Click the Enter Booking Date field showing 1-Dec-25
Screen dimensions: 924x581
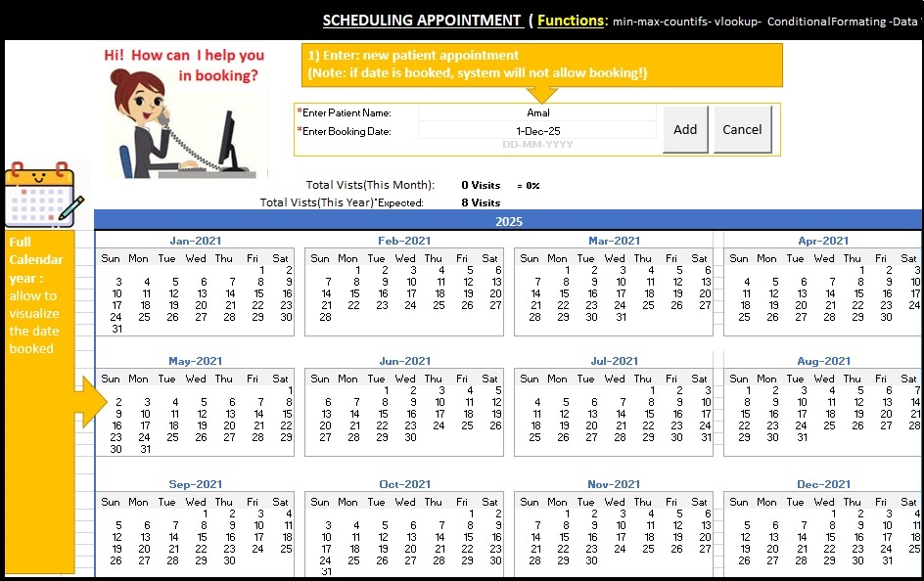click(x=536, y=131)
